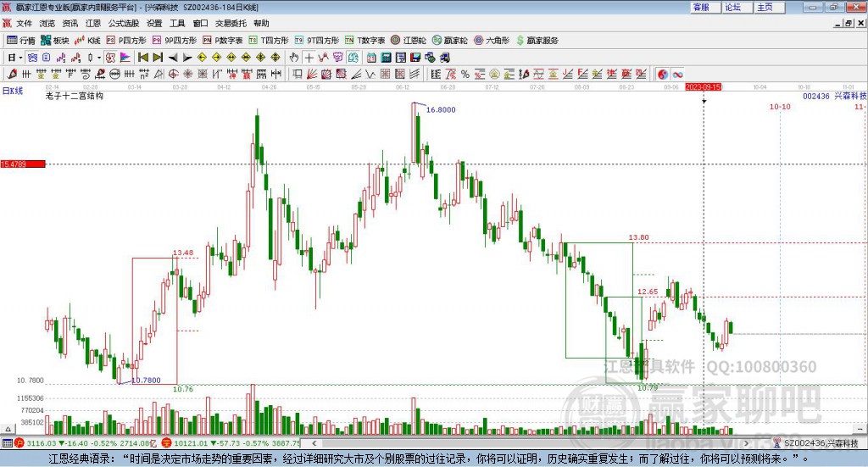Click the 主页 homepage button
The width and height of the screenshot is (868, 467).
pyautogui.click(x=770, y=7)
